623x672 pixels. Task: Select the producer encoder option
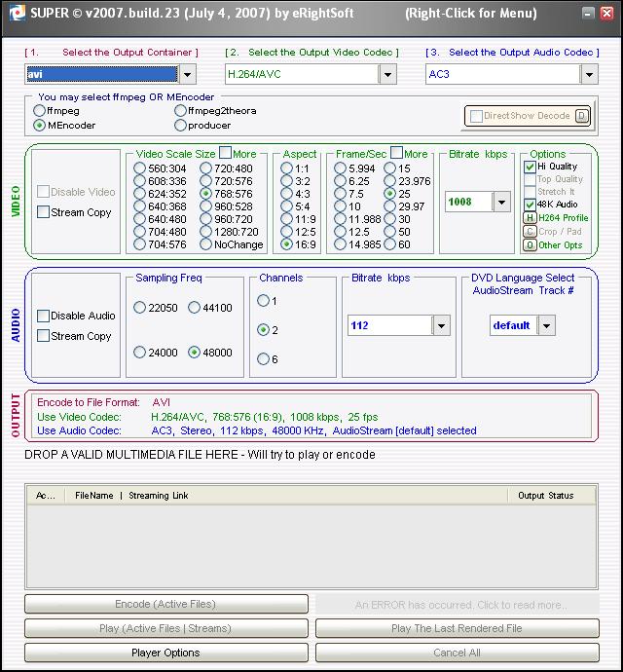coord(180,125)
